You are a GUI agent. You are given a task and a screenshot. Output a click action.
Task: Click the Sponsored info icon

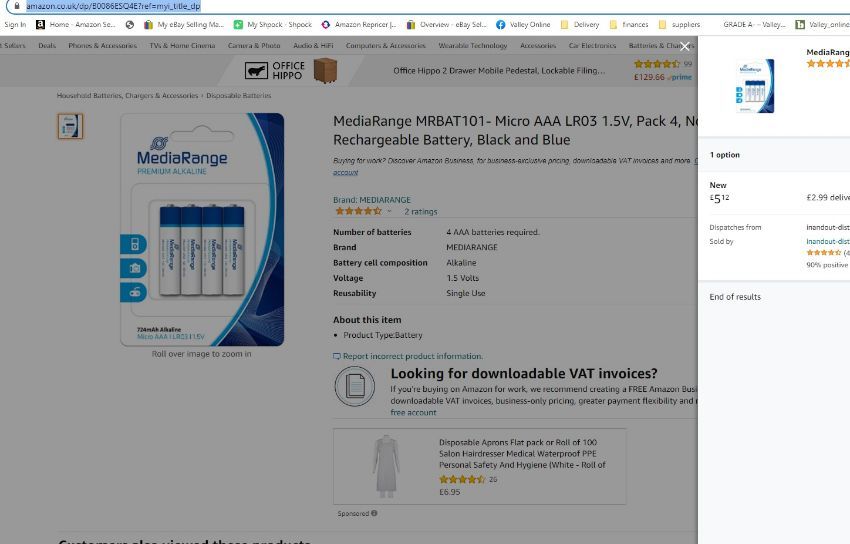coord(374,513)
